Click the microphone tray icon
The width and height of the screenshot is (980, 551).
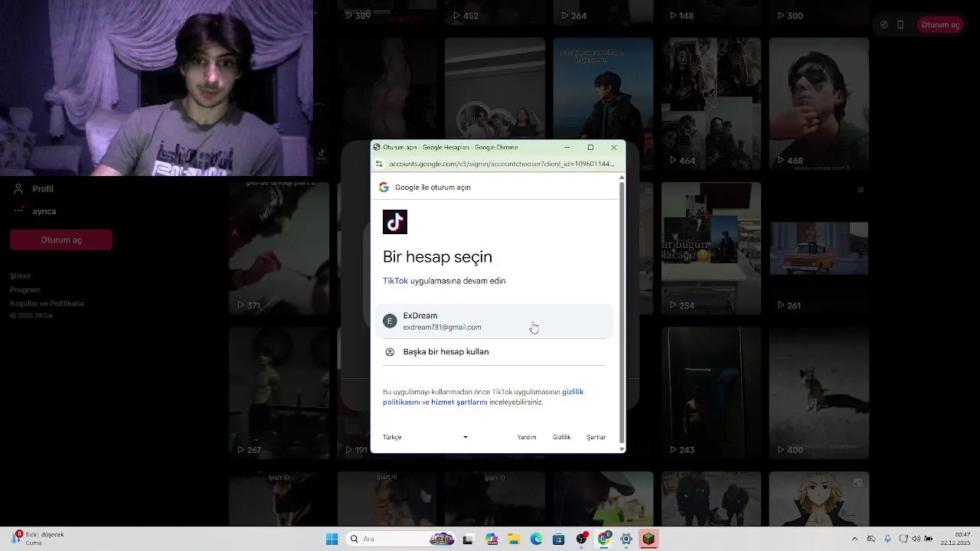coord(887,539)
